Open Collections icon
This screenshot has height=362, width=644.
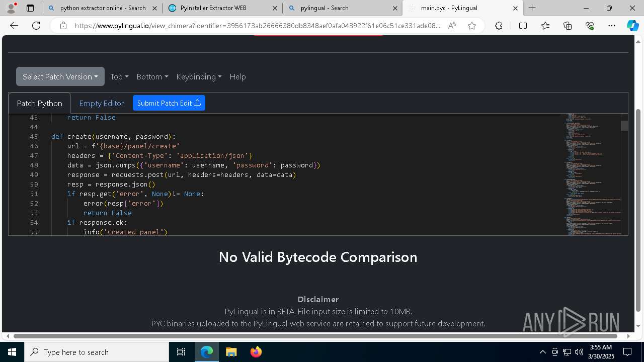point(568,26)
